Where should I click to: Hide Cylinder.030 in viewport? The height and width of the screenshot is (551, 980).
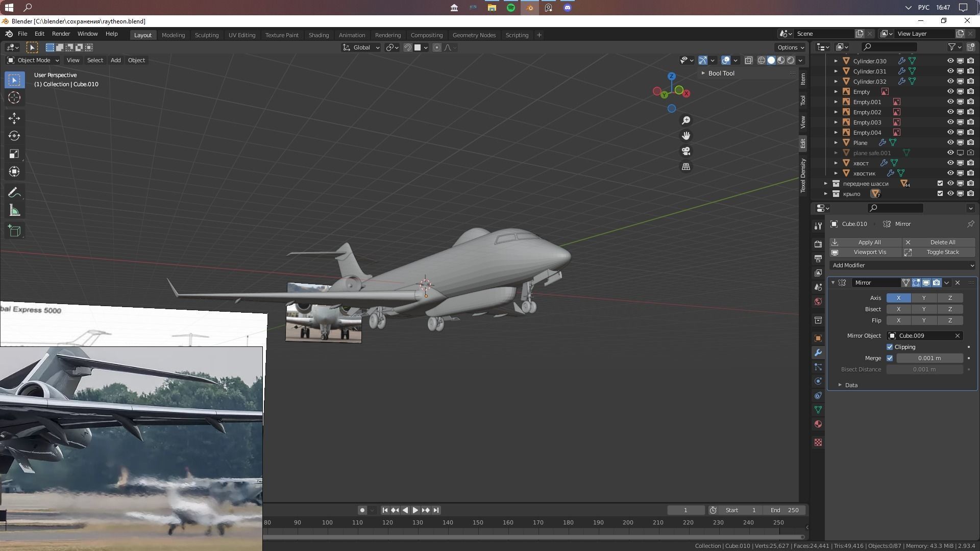(950, 61)
